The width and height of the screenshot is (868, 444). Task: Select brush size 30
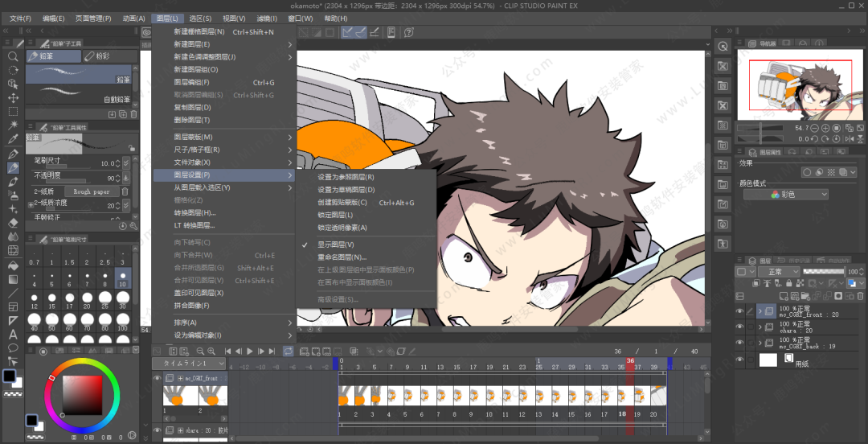(122, 299)
